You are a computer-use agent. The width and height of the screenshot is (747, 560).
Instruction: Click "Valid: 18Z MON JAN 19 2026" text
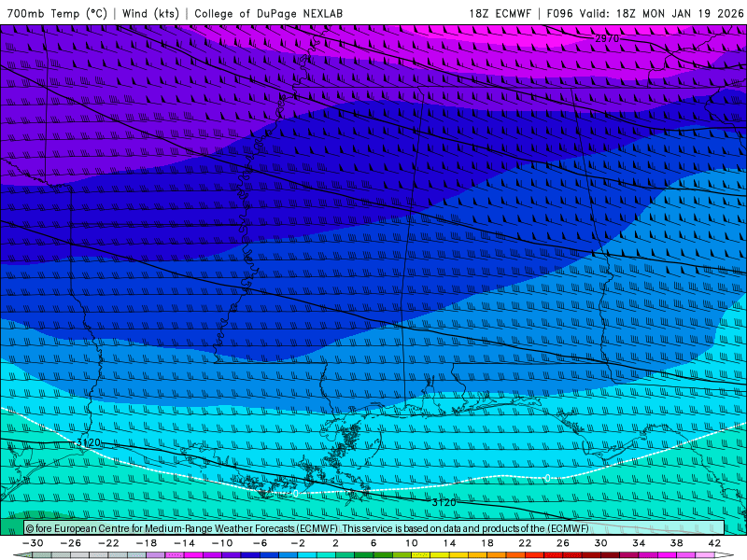(661, 13)
